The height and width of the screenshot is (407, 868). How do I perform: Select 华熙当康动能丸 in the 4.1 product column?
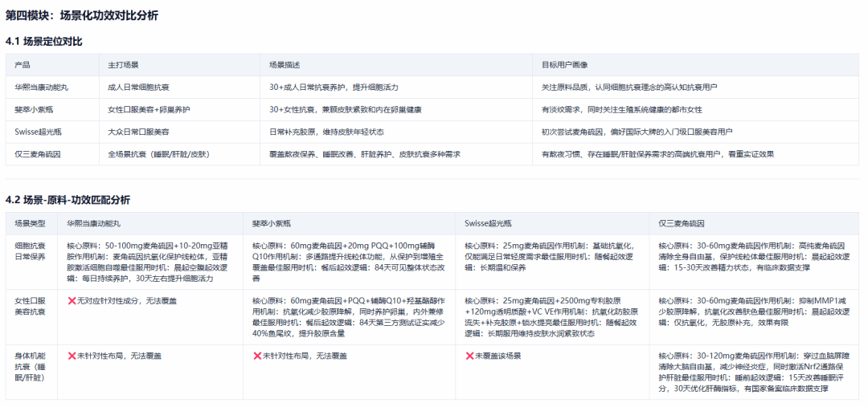click(x=42, y=88)
